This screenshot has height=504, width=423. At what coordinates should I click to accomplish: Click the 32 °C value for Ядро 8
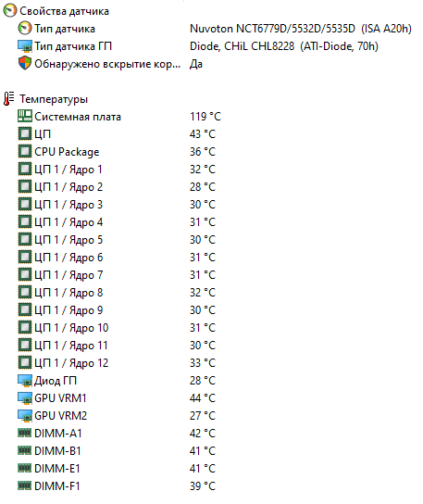coord(203,293)
